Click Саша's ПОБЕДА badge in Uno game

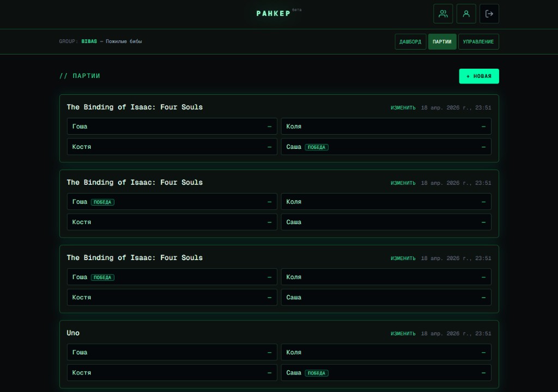[317, 373]
